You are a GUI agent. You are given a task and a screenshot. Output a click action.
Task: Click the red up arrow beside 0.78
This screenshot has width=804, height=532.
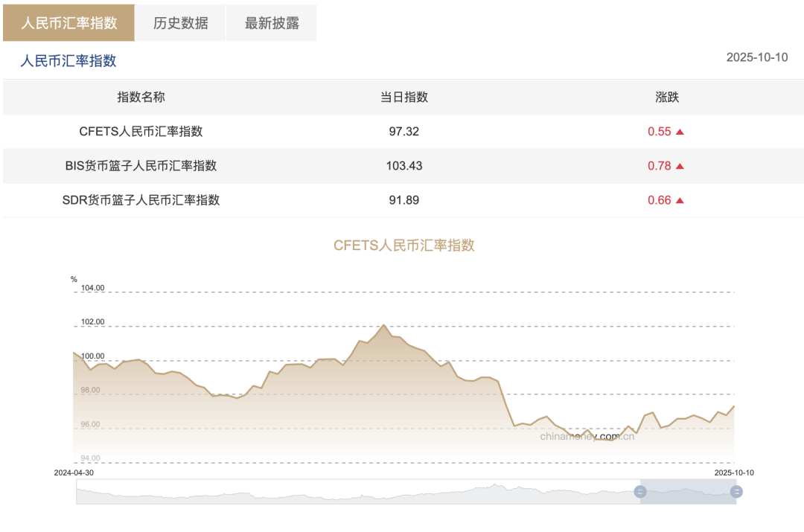click(680, 166)
